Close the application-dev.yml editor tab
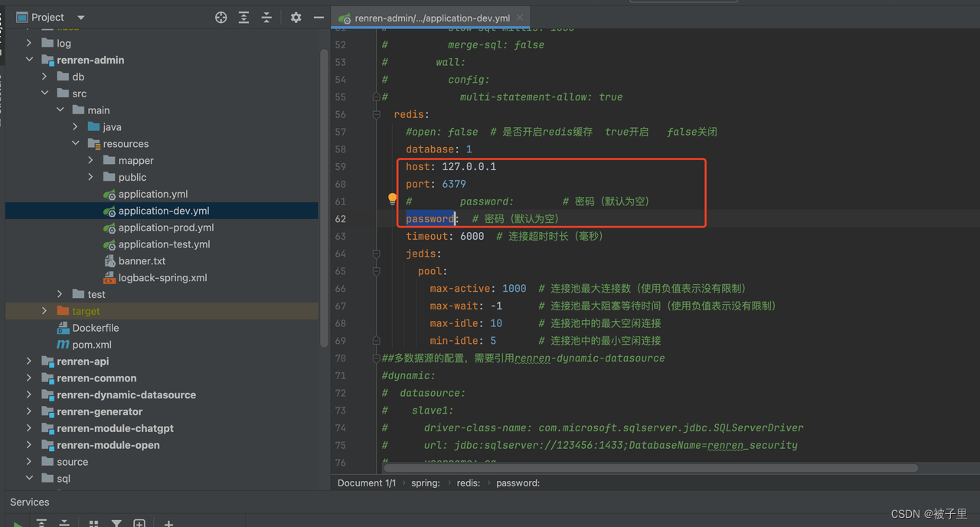This screenshot has width=980, height=527. tap(521, 18)
